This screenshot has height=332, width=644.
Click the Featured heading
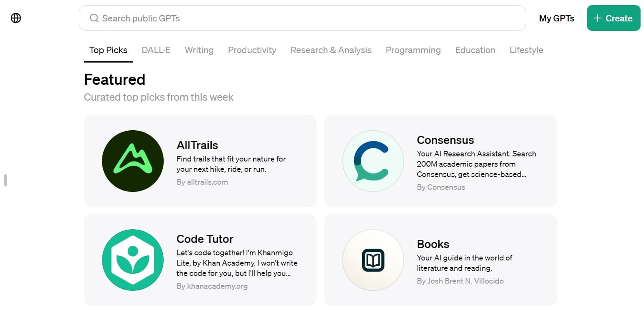[x=114, y=80]
